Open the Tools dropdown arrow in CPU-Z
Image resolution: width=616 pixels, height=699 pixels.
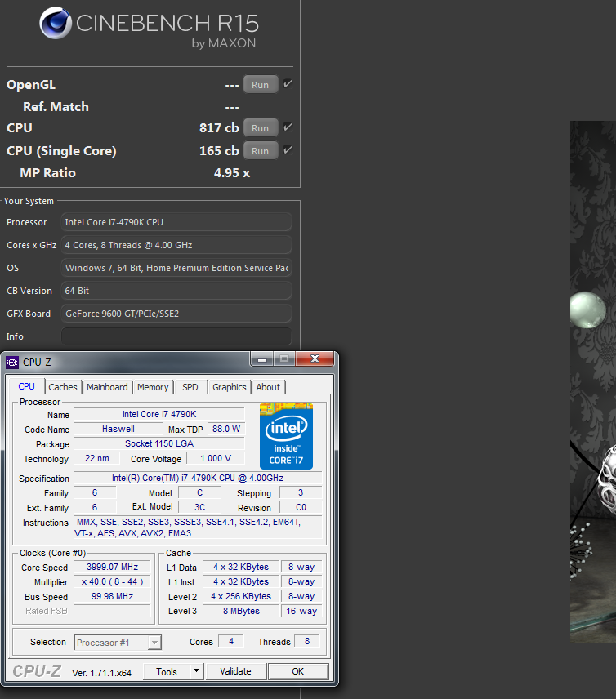point(196,671)
